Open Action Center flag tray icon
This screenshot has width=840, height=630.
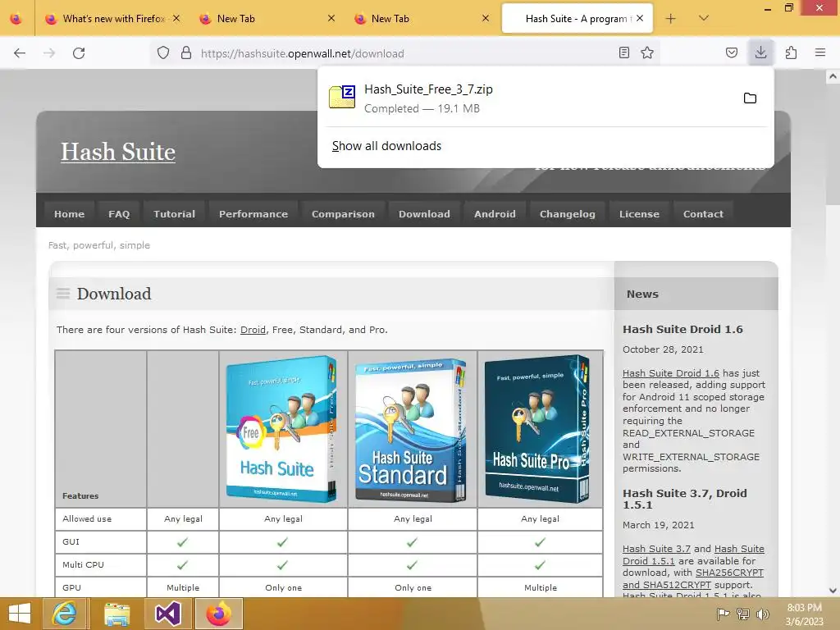click(x=724, y=614)
